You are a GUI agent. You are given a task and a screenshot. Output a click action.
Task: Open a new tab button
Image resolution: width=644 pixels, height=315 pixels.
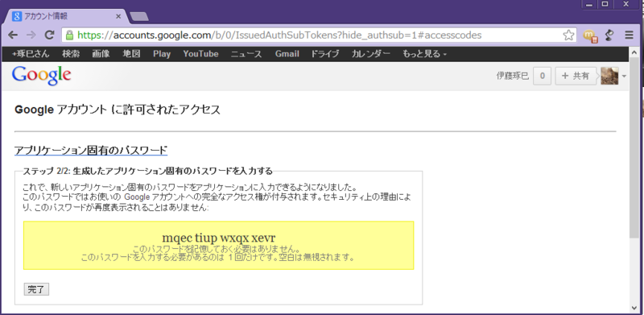click(138, 17)
